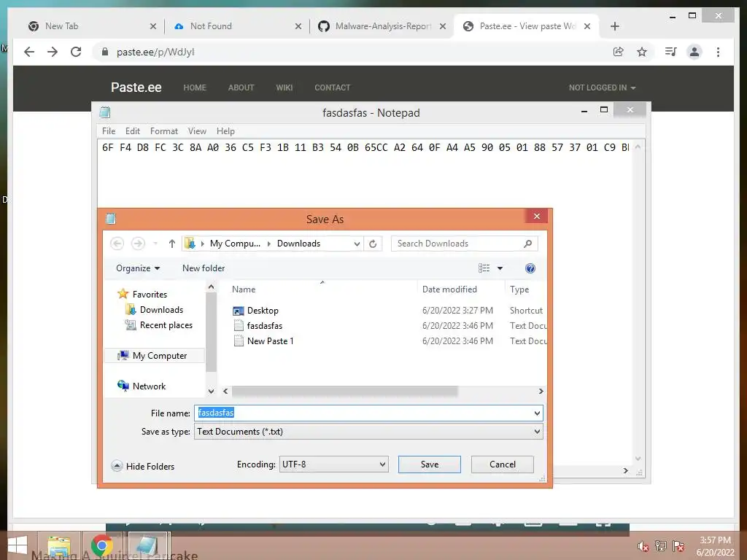Click Forward arrow in Save As dialog
Viewport: 747px width, 560px height.
pyautogui.click(x=138, y=244)
